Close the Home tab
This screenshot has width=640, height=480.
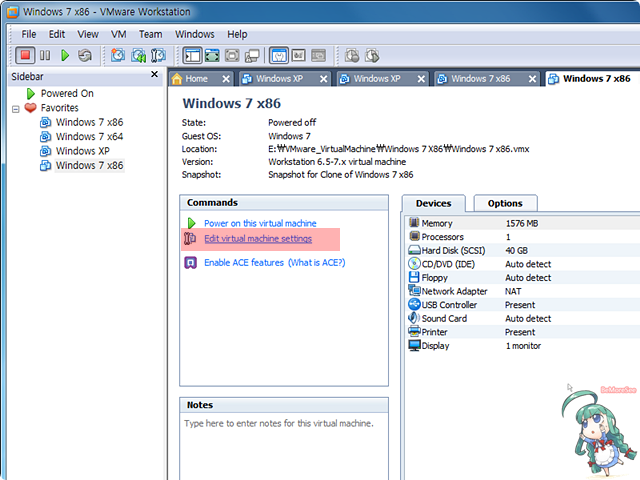pos(226,79)
